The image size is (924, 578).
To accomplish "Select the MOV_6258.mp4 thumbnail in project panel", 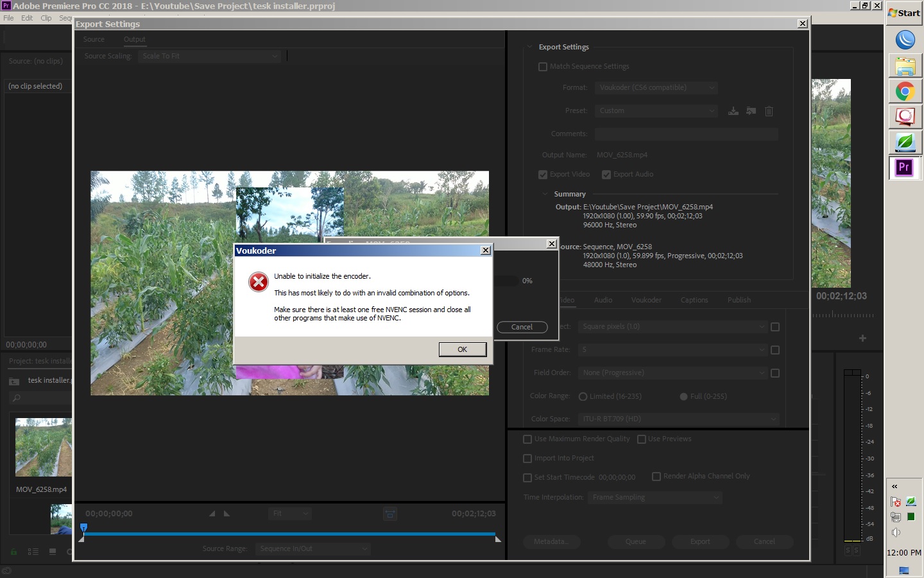I will click(x=43, y=447).
